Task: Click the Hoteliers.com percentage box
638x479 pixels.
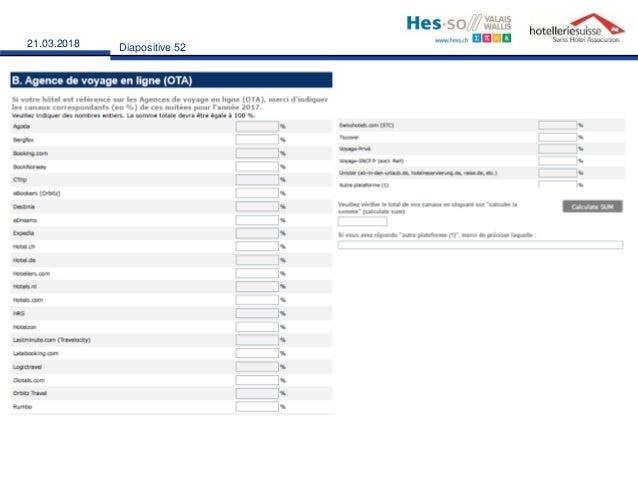Action: pyautogui.click(x=257, y=273)
